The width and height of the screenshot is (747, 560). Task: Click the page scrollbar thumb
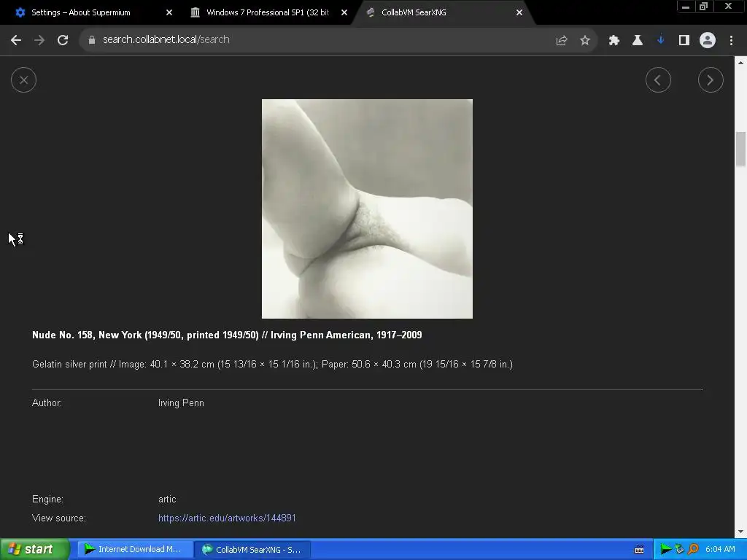[740, 149]
